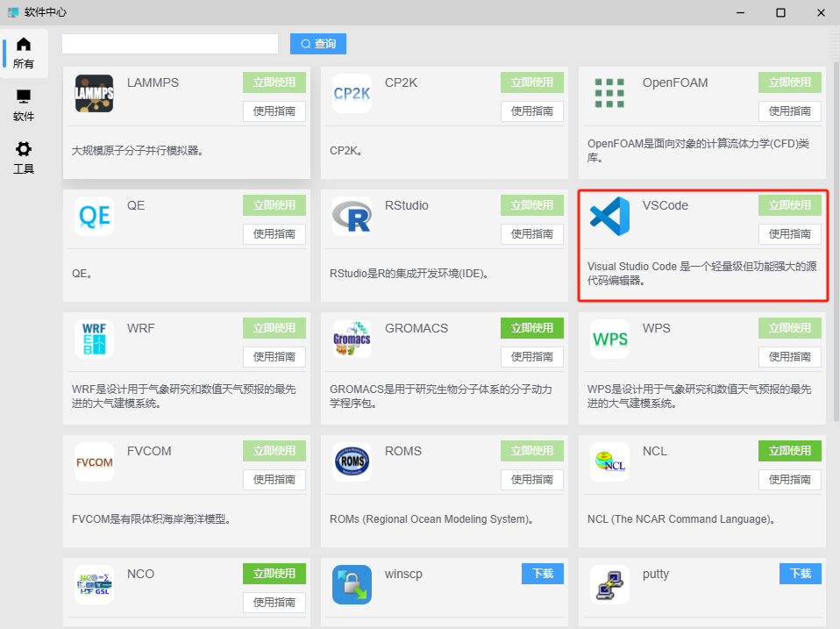
Task: Launch RStudio with 立即使用
Action: [532, 205]
